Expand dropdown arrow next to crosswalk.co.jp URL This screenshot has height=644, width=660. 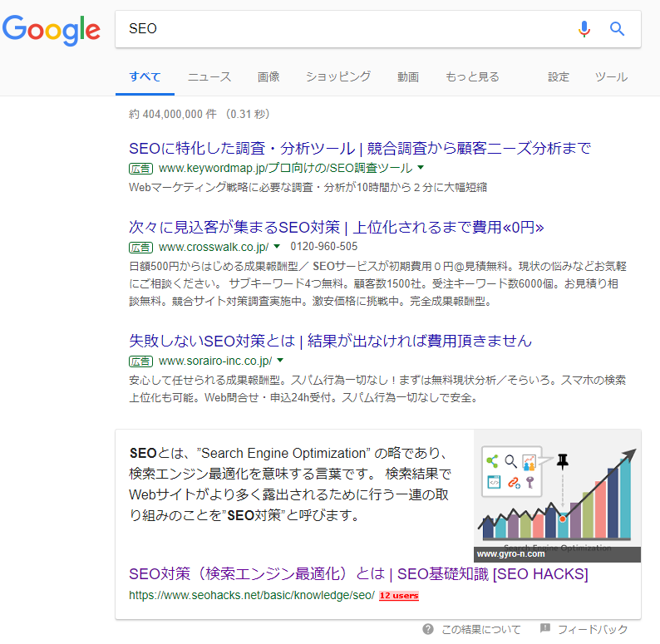point(277,246)
